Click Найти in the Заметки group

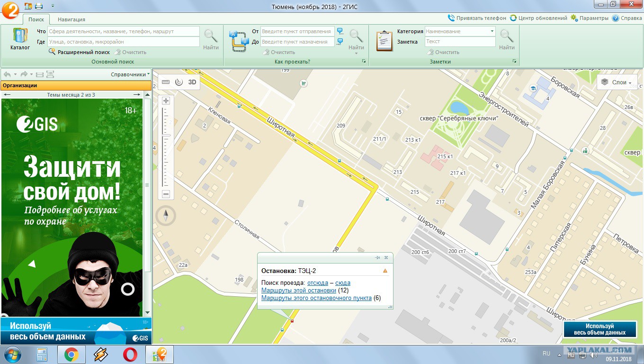click(507, 40)
